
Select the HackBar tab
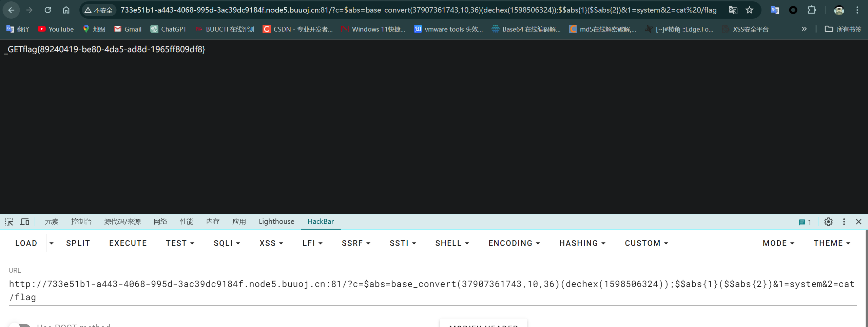pyautogui.click(x=321, y=222)
